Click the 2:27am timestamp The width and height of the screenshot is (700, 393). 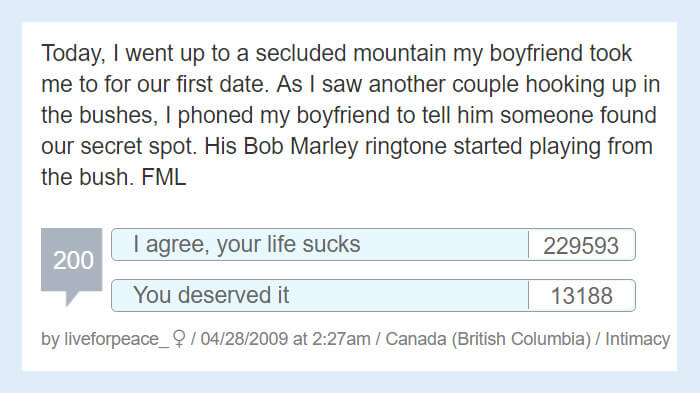tap(341, 339)
